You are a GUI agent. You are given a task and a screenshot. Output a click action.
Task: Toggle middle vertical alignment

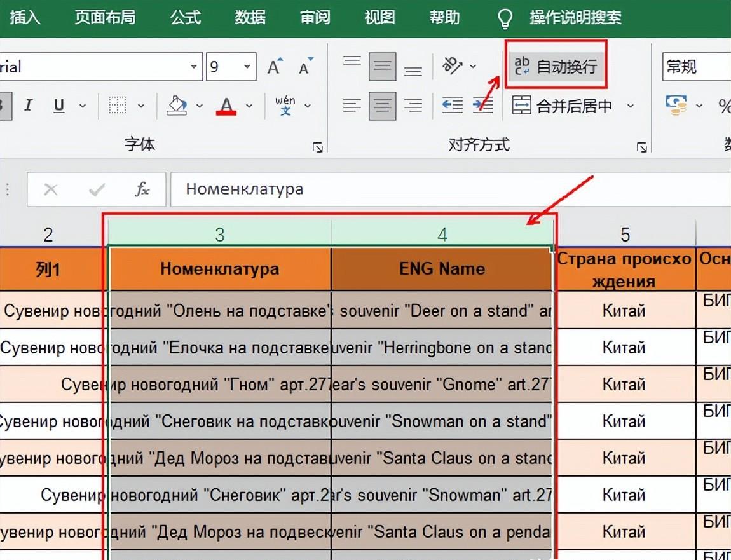382,67
